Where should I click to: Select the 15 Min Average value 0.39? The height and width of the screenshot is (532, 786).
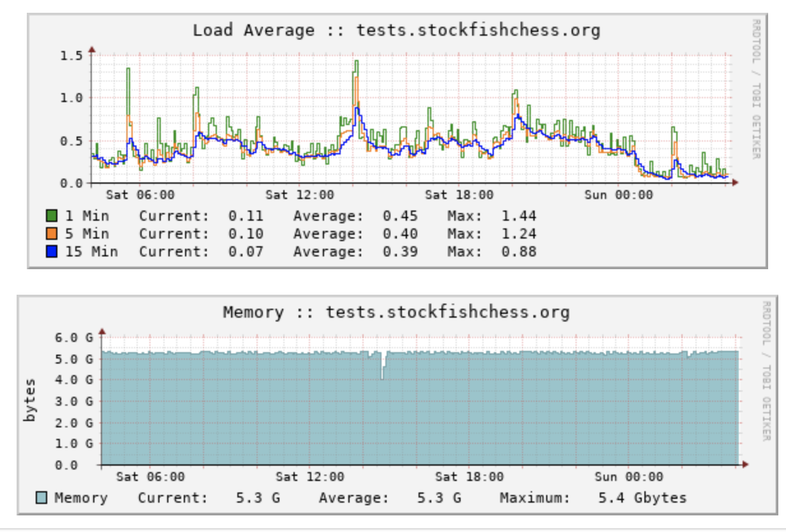[402, 251]
